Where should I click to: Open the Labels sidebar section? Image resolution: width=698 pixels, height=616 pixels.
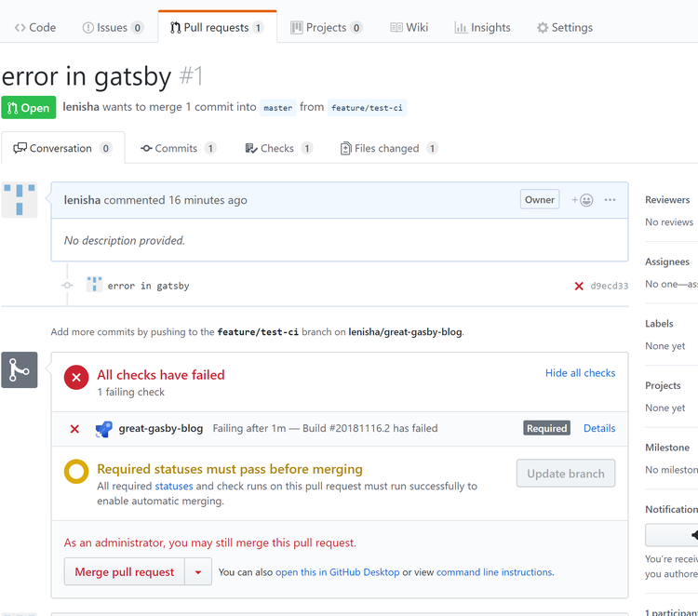pos(659,324)
